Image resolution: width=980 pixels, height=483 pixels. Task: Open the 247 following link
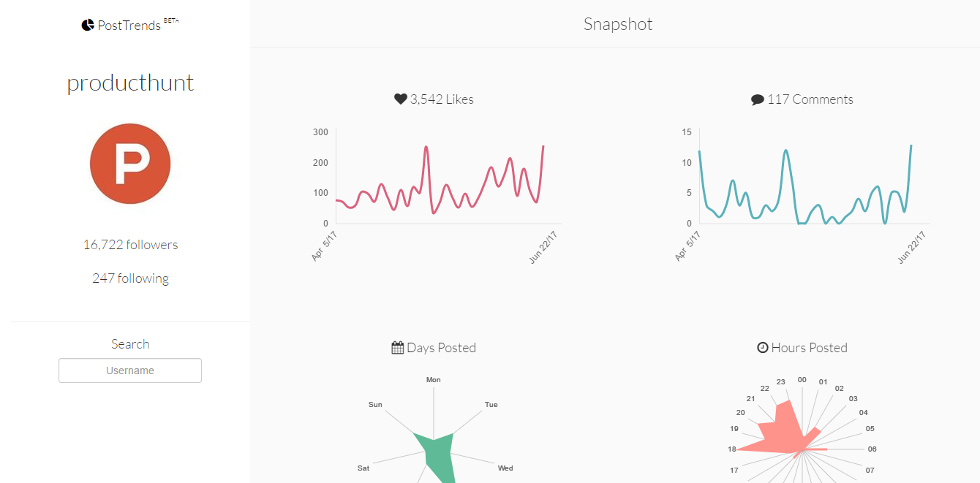click(130, 278)
